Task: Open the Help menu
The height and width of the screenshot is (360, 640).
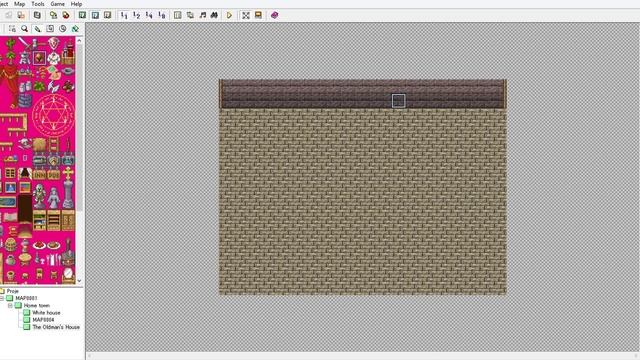Action: click(76, 4)
